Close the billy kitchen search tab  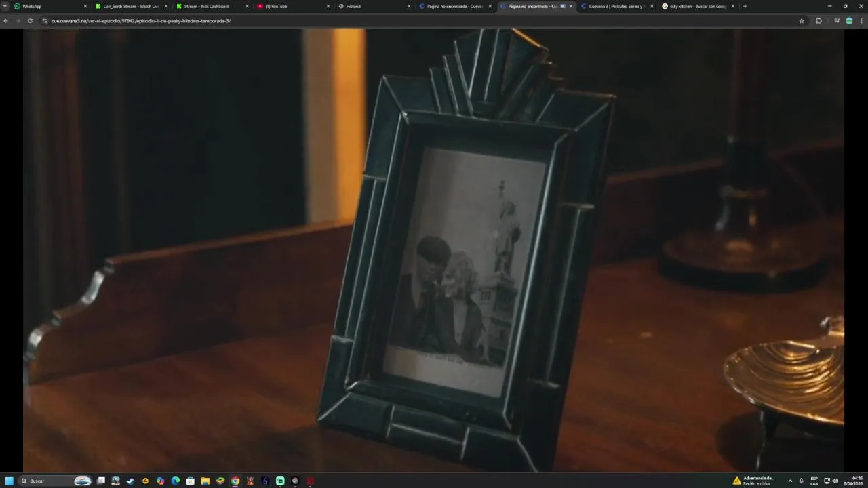tap(733, 6)
